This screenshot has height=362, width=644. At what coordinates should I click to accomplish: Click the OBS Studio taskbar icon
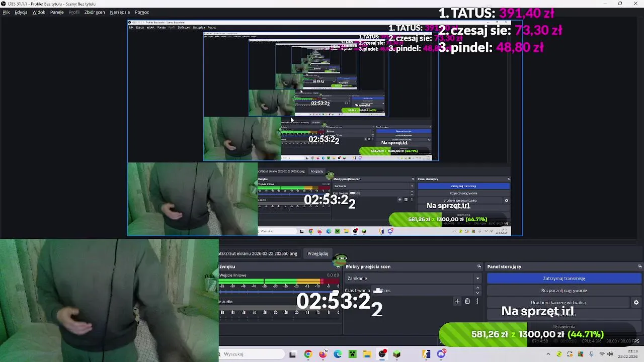(382, 354)
